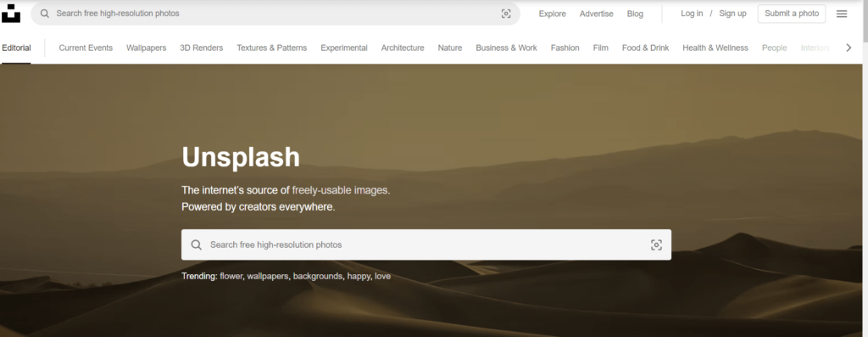Open the Blog link
The height and width of the screenshot is (337, 868).
pos(635,14)
